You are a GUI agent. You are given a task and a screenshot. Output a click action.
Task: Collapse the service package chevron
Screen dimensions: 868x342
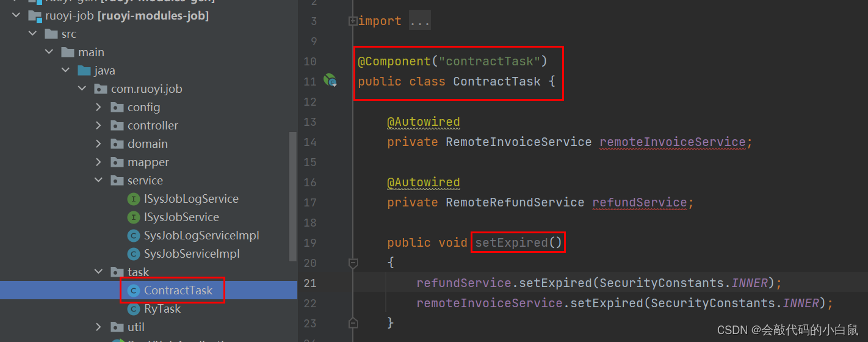pyautogui.click(x=99, y=181)
